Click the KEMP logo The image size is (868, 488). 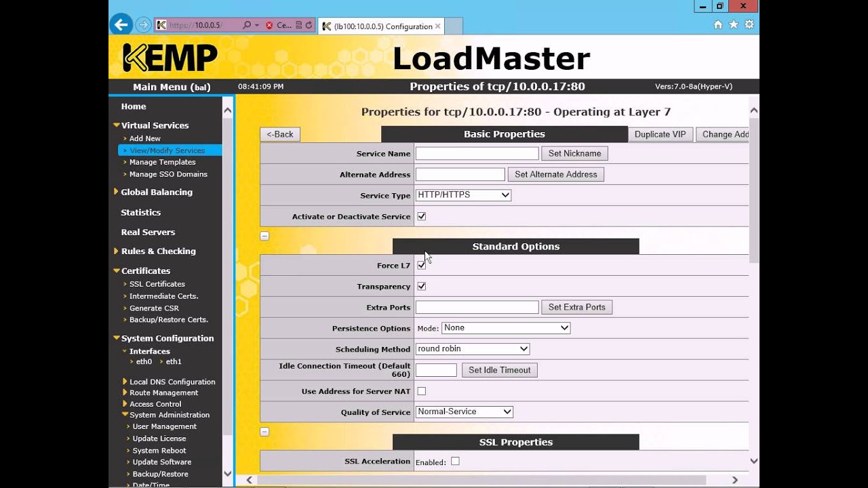170,58
